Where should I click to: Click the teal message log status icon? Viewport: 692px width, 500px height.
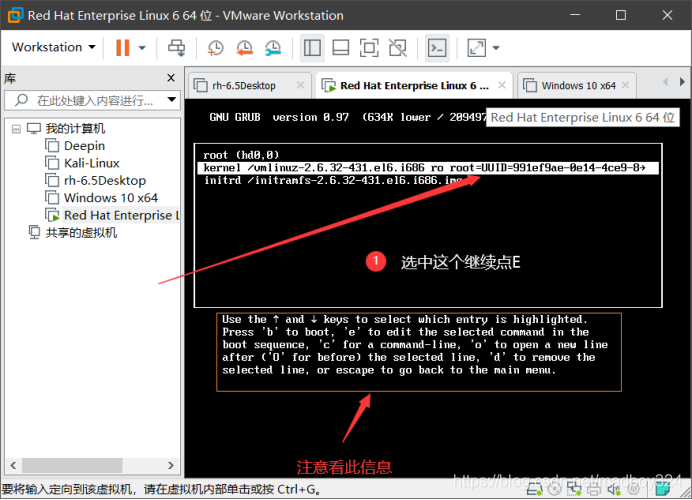pos(662,489)
